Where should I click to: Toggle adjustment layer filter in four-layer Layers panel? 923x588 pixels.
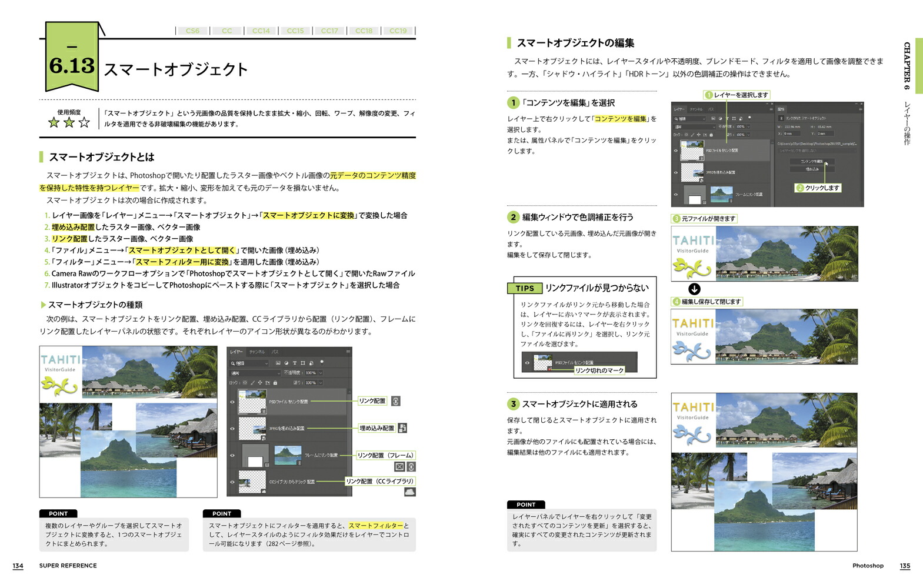pyautogui.click(x=286, y=363)
